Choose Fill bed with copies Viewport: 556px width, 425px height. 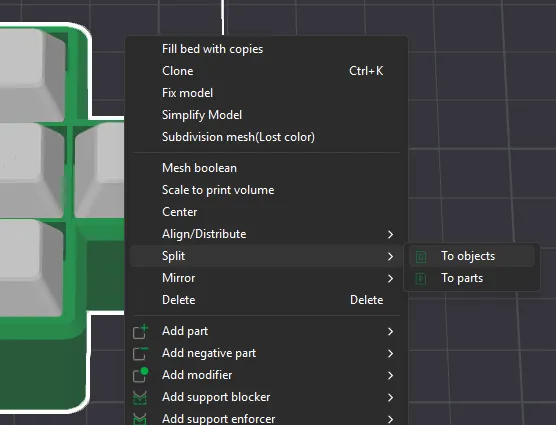tap(266, 49)
